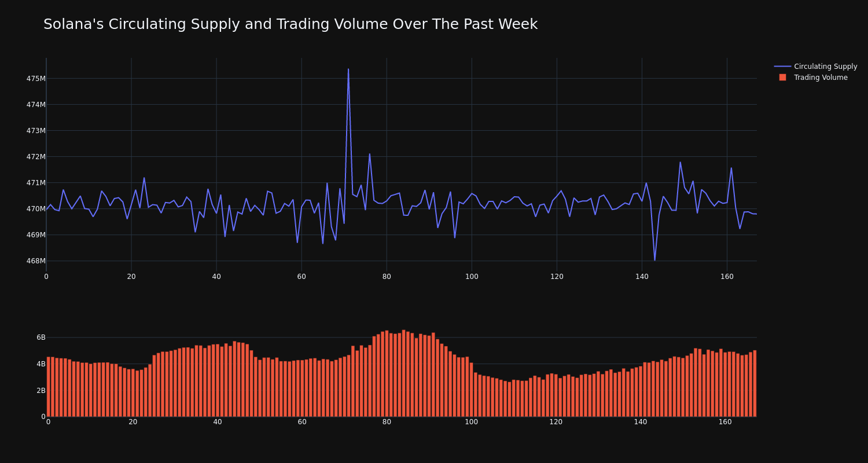
Task: Click the 471M y-axis label
Action: [36, 183]
